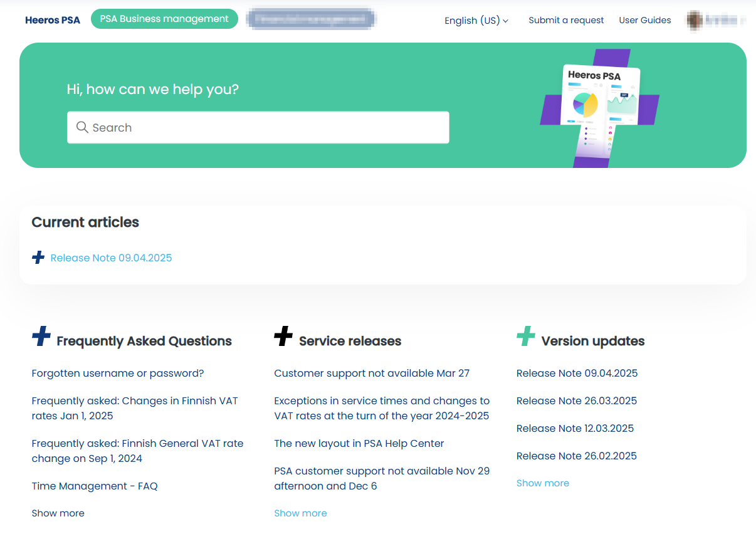Screen dimensions: 756x534
Task: Open Release Note 26.03.2025
Action: (x=577, y=401)
